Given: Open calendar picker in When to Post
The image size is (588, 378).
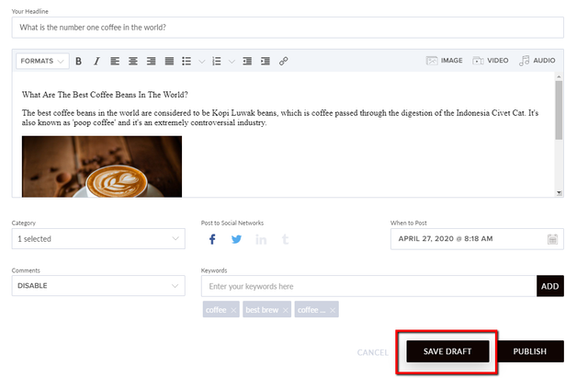Looking at the screenshot, I should pos(552,239).
